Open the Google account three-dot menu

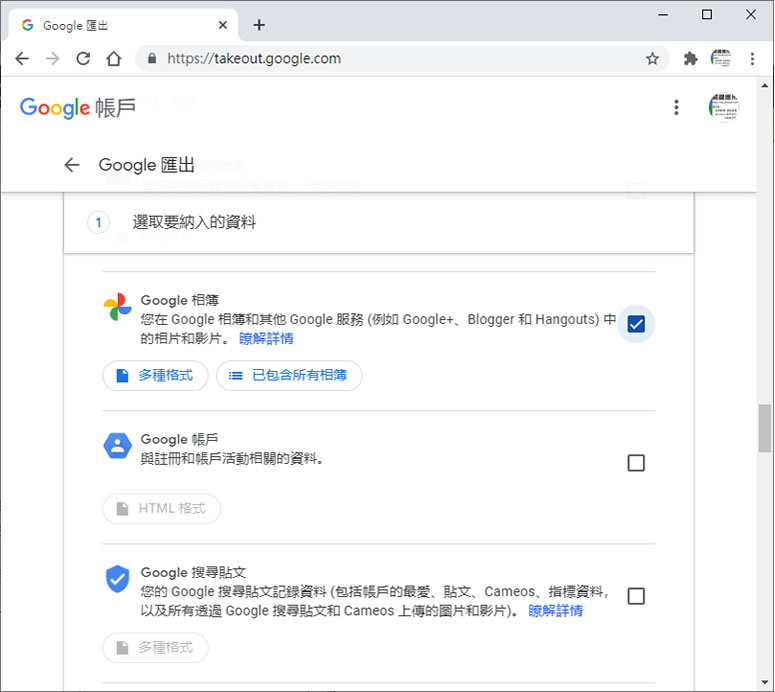coord(677,107)
